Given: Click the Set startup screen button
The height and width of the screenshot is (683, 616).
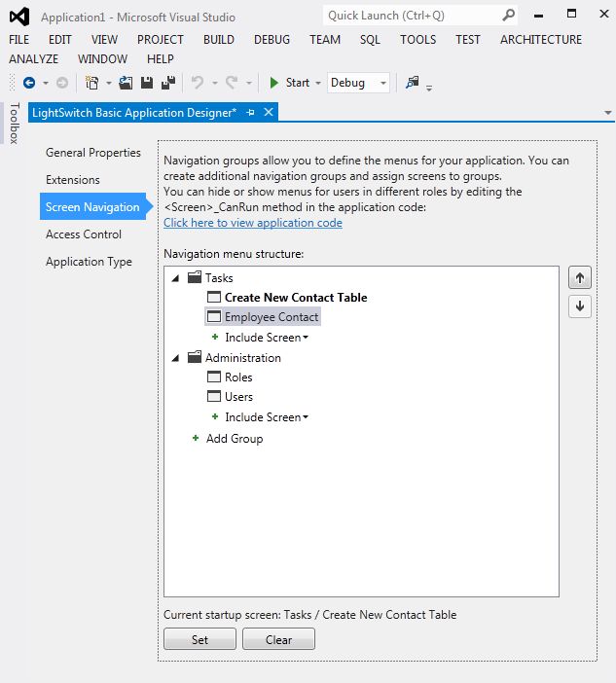Looking at the screenshot, I should tap(199, 639).
